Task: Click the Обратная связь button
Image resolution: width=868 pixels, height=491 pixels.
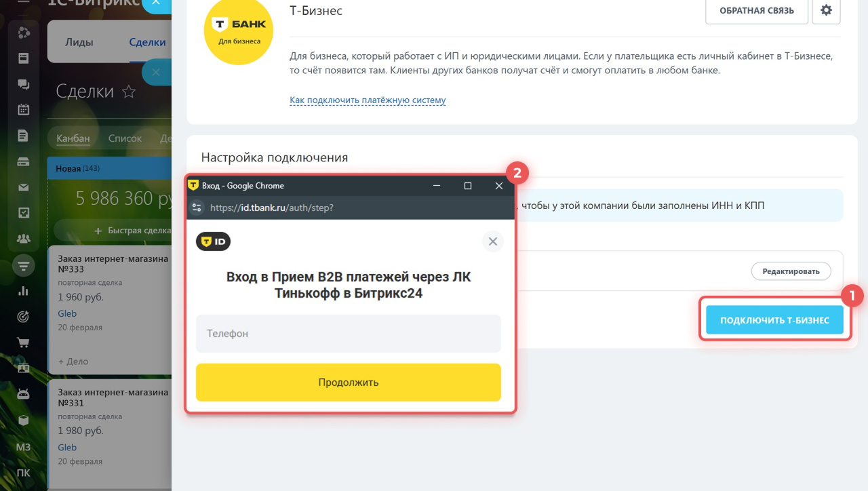Action: point(757,11)
